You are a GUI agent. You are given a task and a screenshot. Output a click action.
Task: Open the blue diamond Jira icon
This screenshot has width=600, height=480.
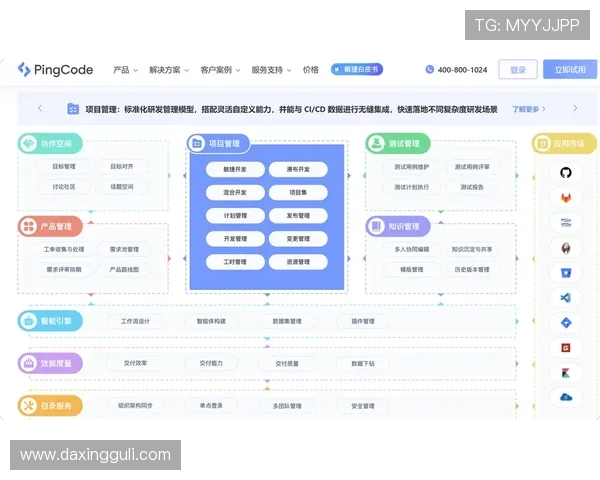pos(566,322)
